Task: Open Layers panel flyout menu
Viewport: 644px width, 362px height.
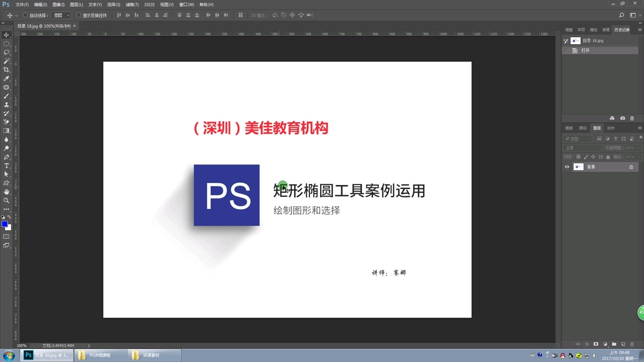Action: tap(639, 128)
